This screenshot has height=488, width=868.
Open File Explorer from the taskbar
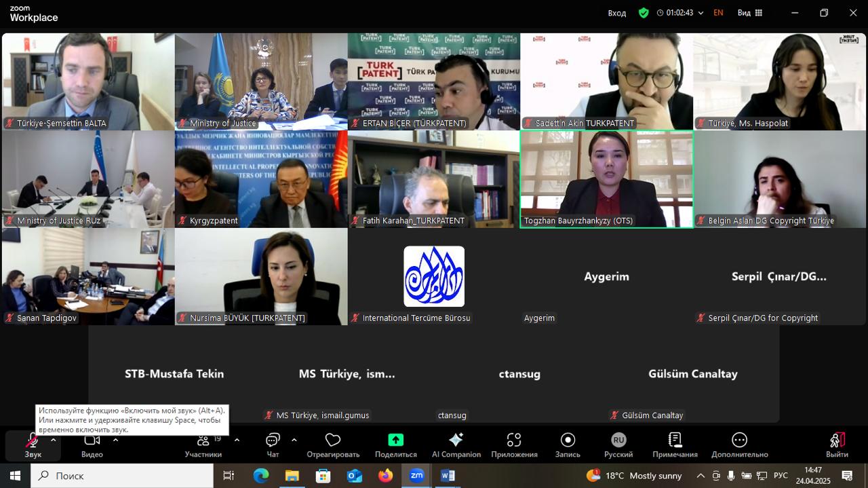coord(292,476)
